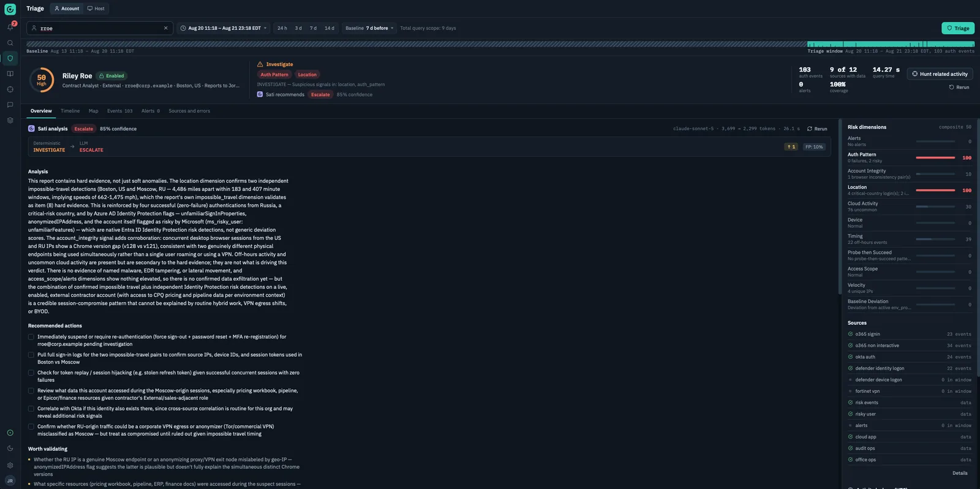The width and height of the screenshot is (980, 489).
Task: Click the search magnifier in left sidebar
Action: (10, 43)
